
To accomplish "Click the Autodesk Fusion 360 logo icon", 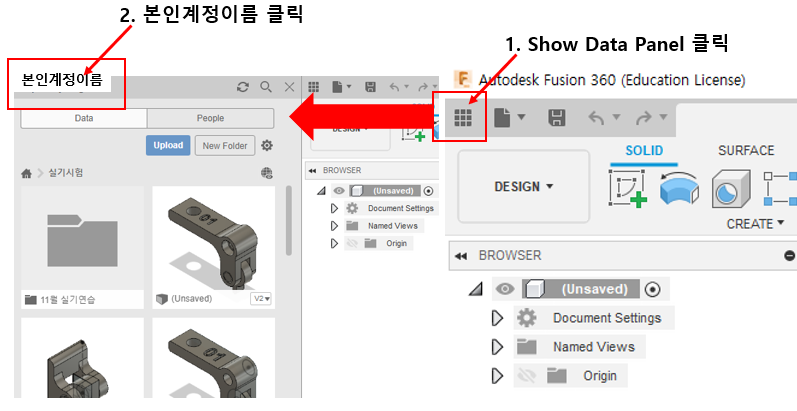I will click(463, 79).
